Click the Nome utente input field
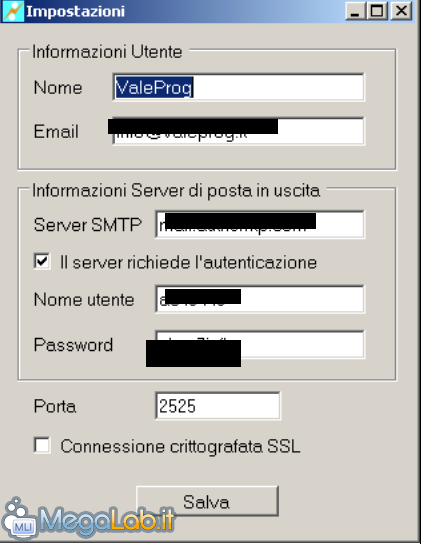This screenshot has width=421, height=544. coord(260,299)
